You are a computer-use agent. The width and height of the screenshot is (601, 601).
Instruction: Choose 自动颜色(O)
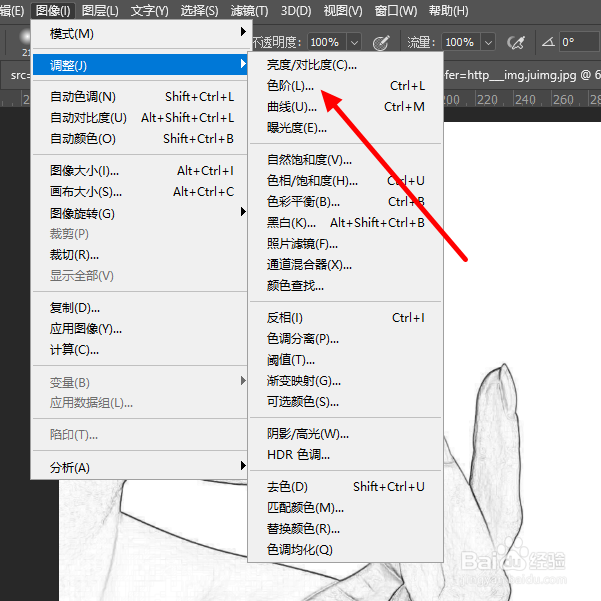point(140,138)
